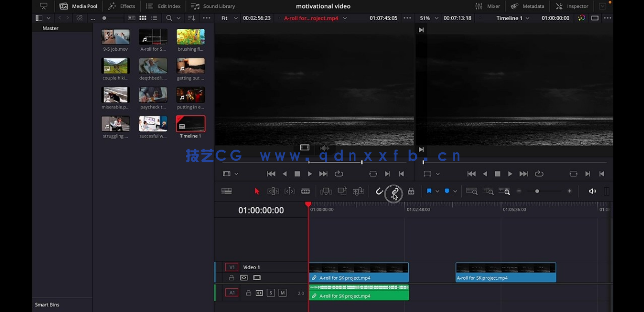
Task: Click the timeline zoom slider
Action: (537, 191)
